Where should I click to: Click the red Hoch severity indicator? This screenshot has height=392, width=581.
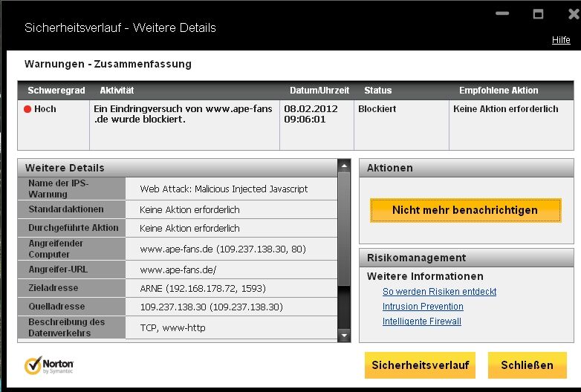coord(27,109)
